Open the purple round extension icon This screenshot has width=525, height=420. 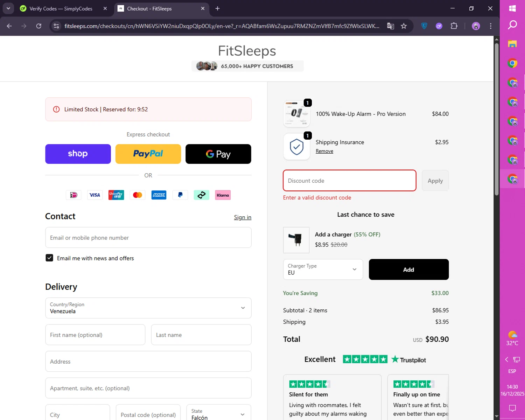click(x=439, y=26)
